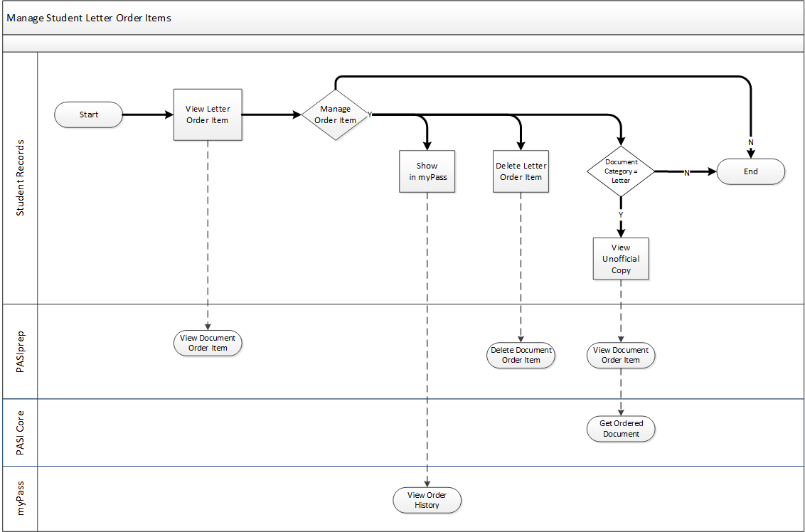Click the Delete Letter Order Item box

pyautogui.click(x=521, y=171)
